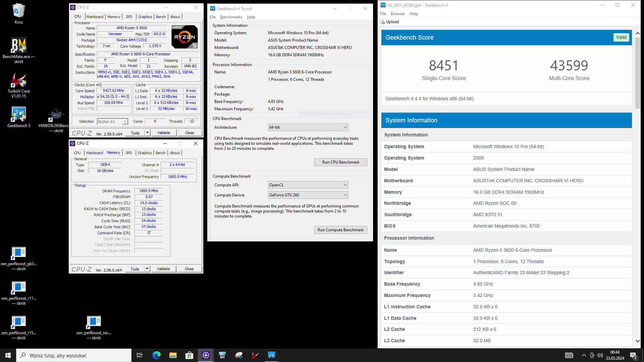Open Geekbench 3 desktop icon
644x362 pixels.
(19, 117)
